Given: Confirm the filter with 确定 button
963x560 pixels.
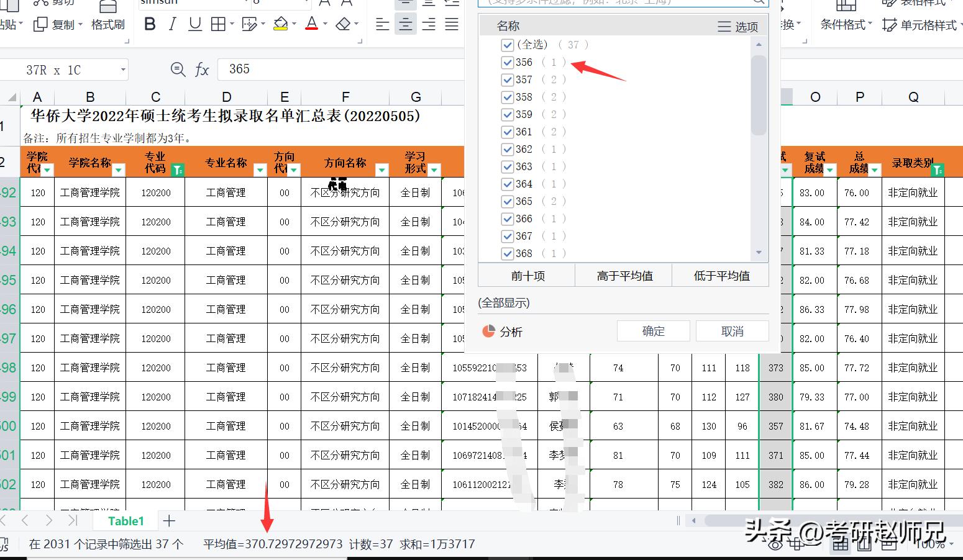Looking at the screenshot, I should (653, 331).
